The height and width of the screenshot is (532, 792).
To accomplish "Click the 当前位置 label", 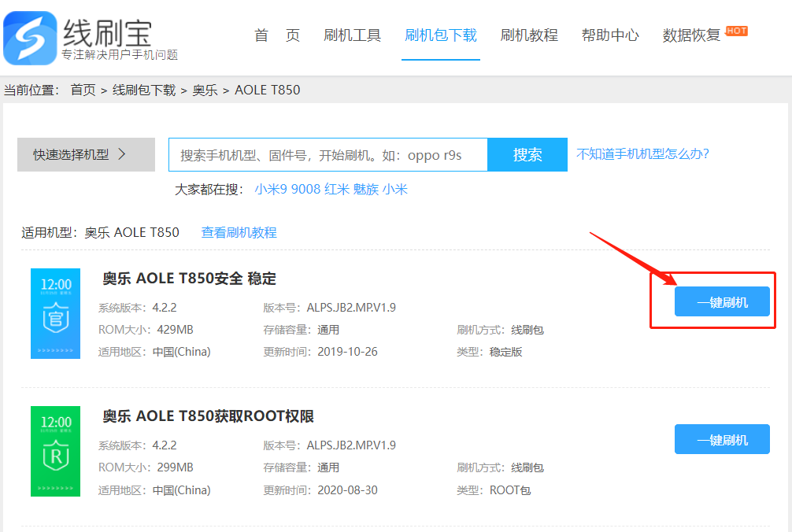I will pos(31,91).
